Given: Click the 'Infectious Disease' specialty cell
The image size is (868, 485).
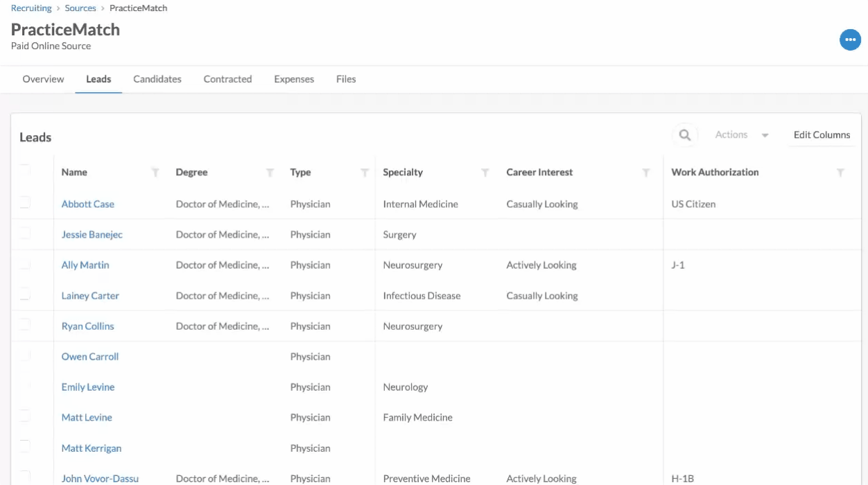Looking at the screenshot, I should tap(422, 296).
